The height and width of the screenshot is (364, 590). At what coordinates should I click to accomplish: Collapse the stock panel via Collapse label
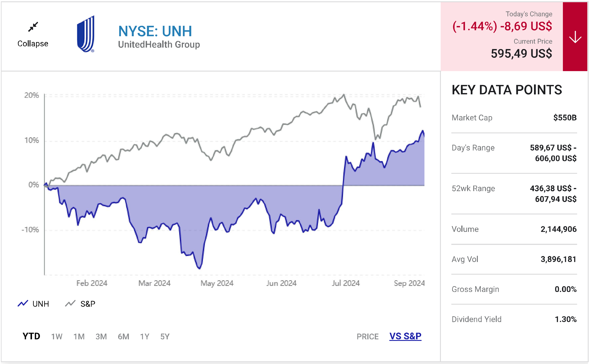tap(33, 44)
